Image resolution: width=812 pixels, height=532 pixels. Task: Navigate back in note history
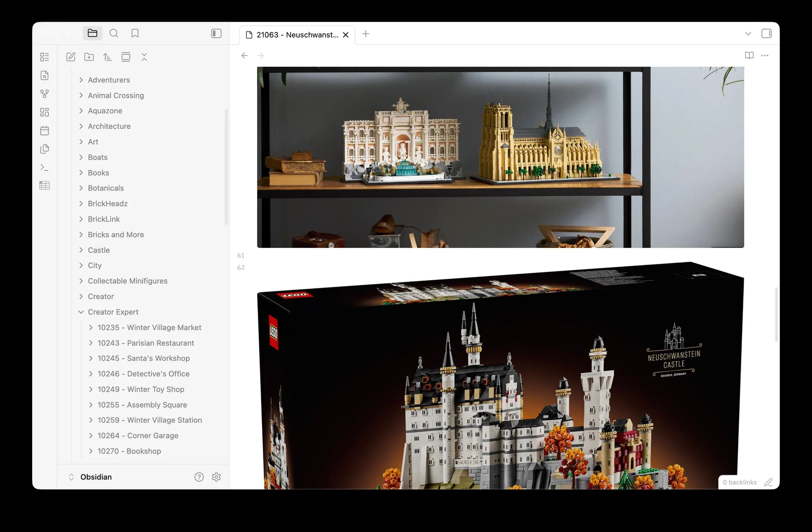click(x=245, y=56)
